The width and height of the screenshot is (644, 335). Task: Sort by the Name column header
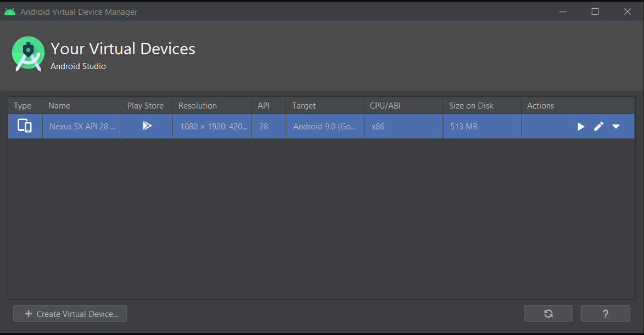point(82,106)
